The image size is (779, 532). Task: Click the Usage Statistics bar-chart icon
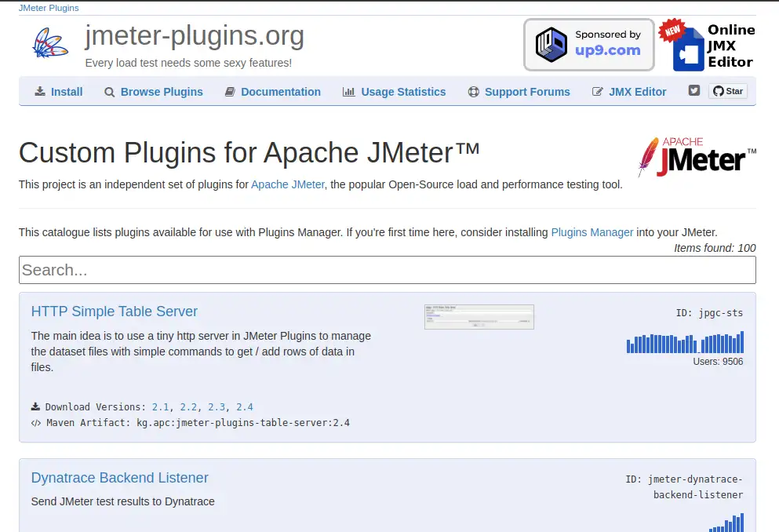click(x=349, y=92)
